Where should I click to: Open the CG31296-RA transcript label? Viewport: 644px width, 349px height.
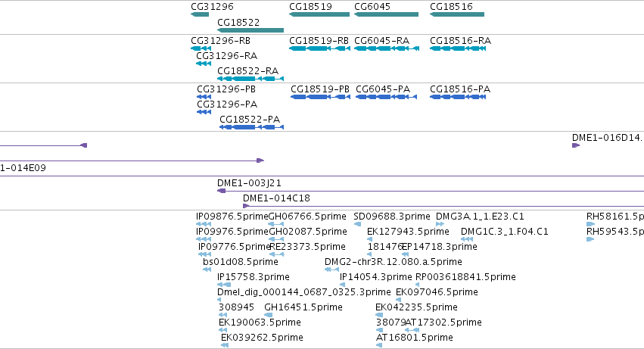tap(227, 55)
